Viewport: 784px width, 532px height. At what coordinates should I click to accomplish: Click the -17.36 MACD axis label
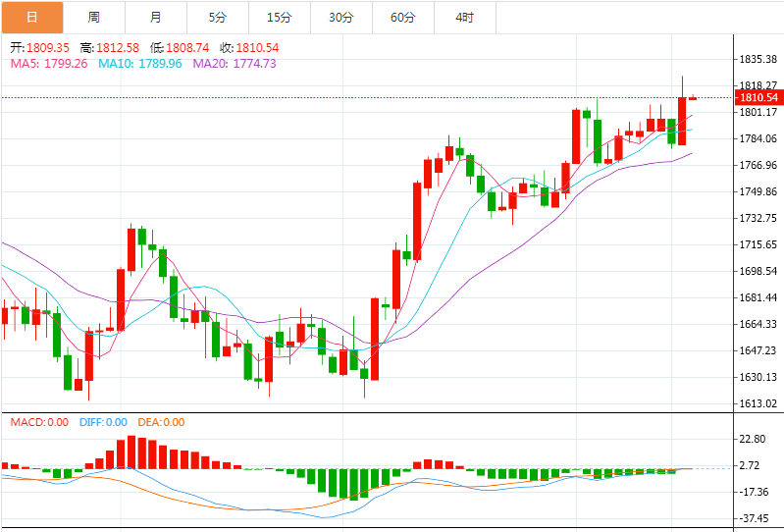coord(754,492)
